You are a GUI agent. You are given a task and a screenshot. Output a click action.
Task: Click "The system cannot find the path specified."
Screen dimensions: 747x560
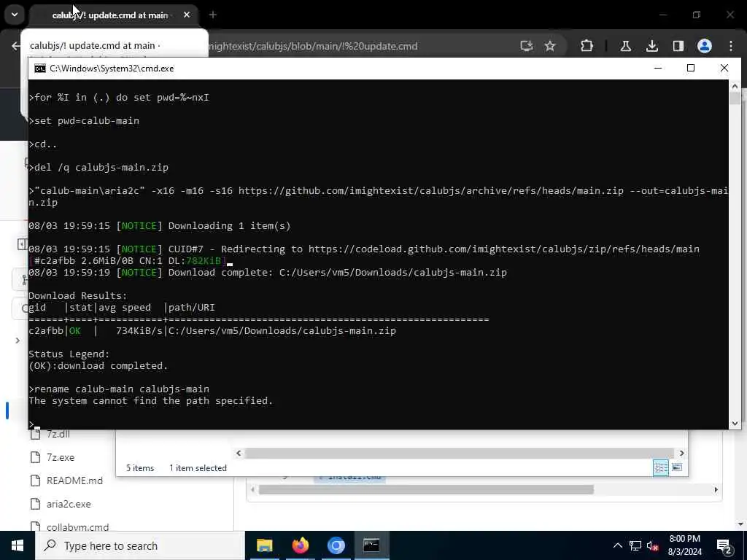coord(150,400)
